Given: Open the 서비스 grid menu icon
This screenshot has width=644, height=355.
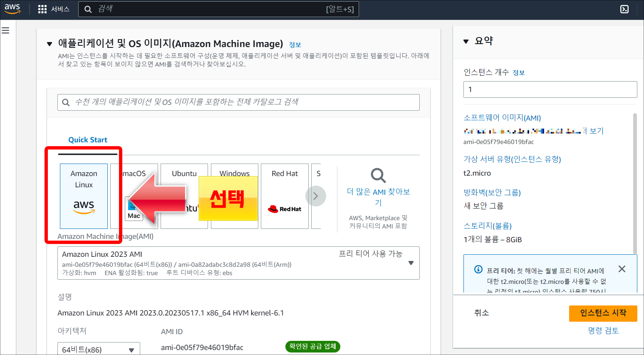Looking at the screenshot, I should click(x=42, y=9).
